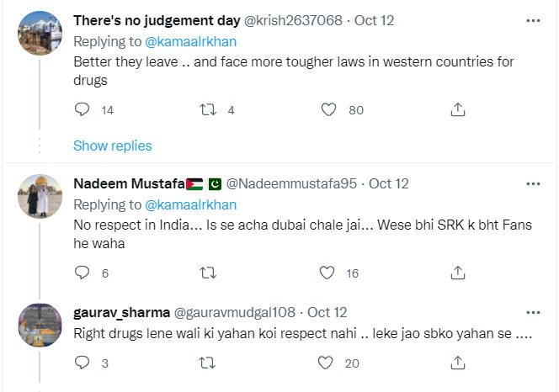Reply to gaurav_sharma's tweet
Screen dimensions: 559x392
point(82,363)
